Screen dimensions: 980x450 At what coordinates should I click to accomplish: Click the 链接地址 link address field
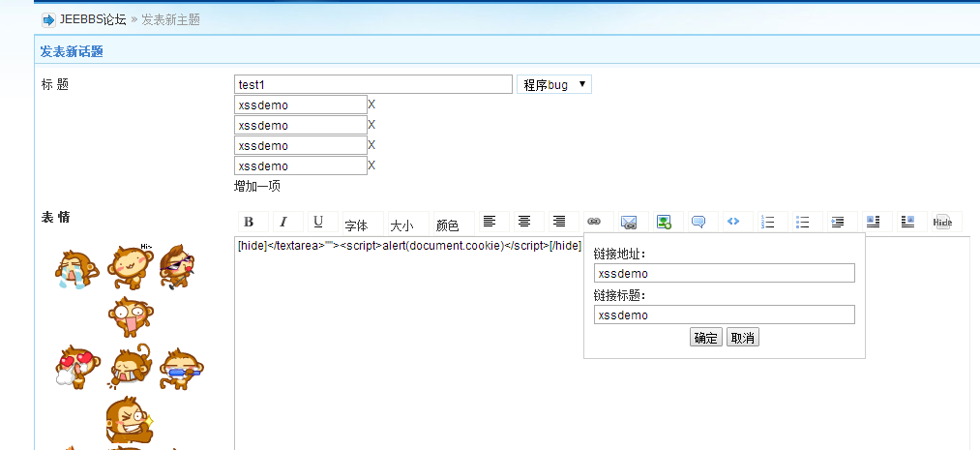tap(725, 273)
